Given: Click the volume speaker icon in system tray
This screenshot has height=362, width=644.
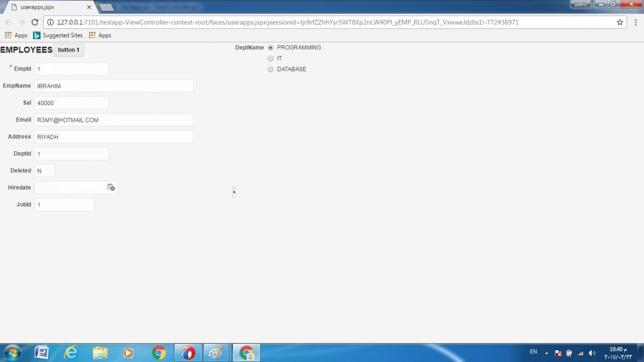Looking at the screenshot, I should (592, 353).
